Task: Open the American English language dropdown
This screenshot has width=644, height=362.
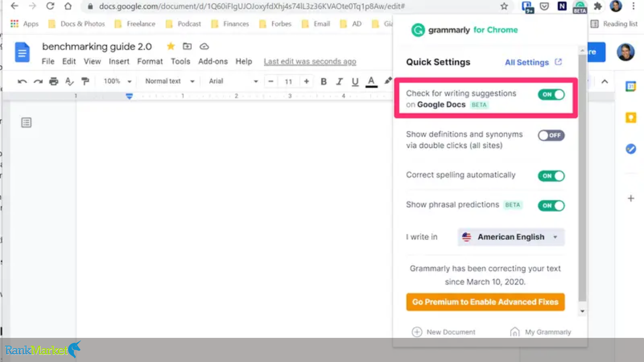Action: point(511,237)
